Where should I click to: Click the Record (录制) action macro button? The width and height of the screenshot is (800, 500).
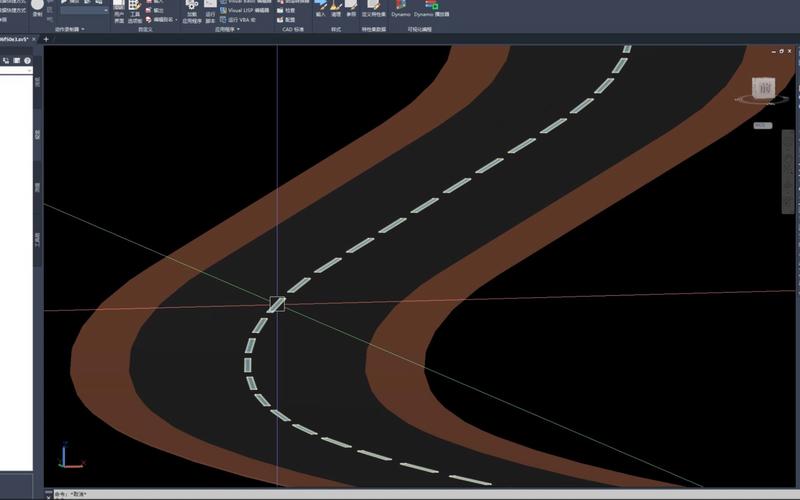click(37, 8)
